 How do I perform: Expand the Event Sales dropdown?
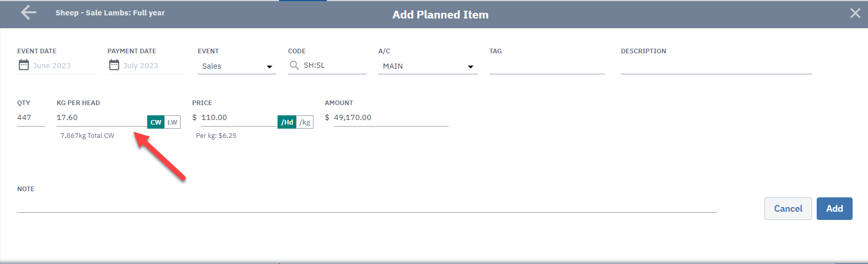[237, 66]
